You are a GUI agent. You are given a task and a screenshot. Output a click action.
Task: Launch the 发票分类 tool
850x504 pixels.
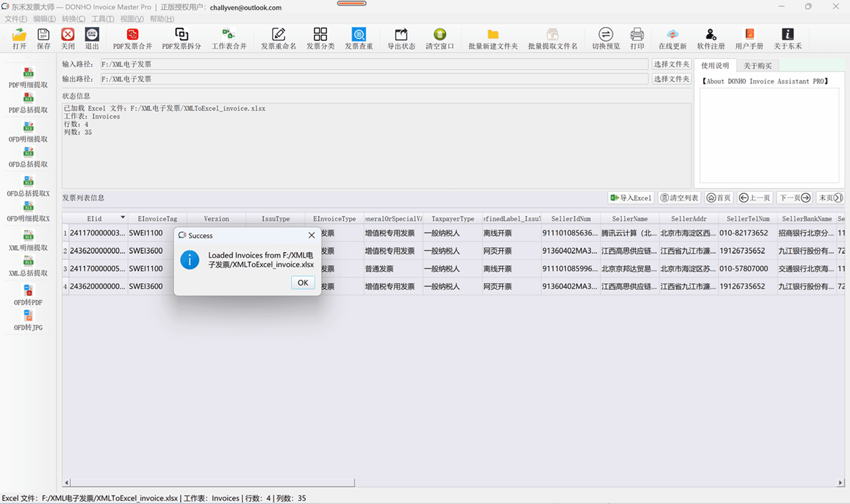[x=320, y=38]
